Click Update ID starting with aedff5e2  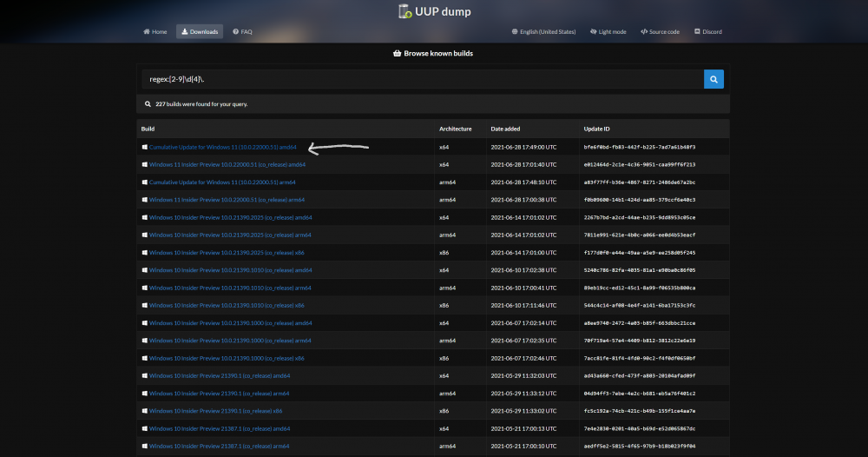640,446
